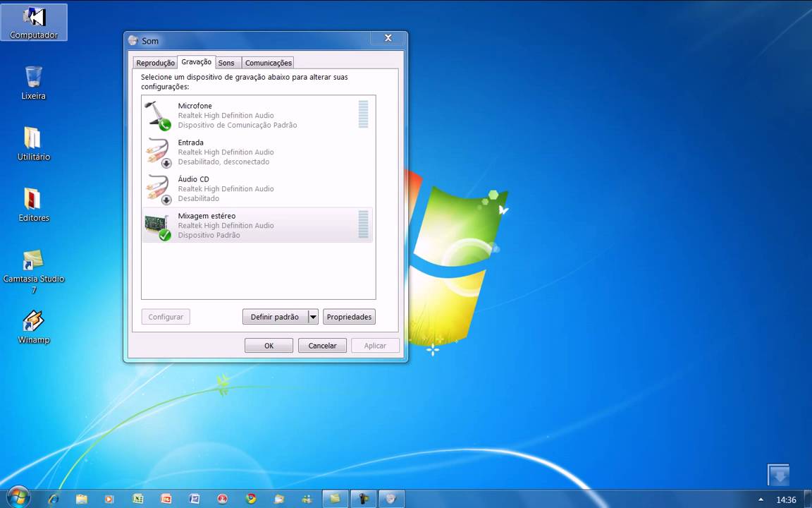
Task: Open the envelope-and-folder icon on the taskbar
Action: [279, 499]
